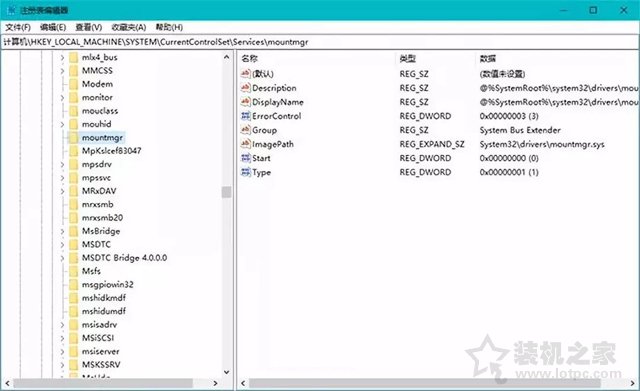This screenshot has width=640, height=391.
Task: Click System32\drivers\mountmgr.sys data cell
Action: [542, 144]
